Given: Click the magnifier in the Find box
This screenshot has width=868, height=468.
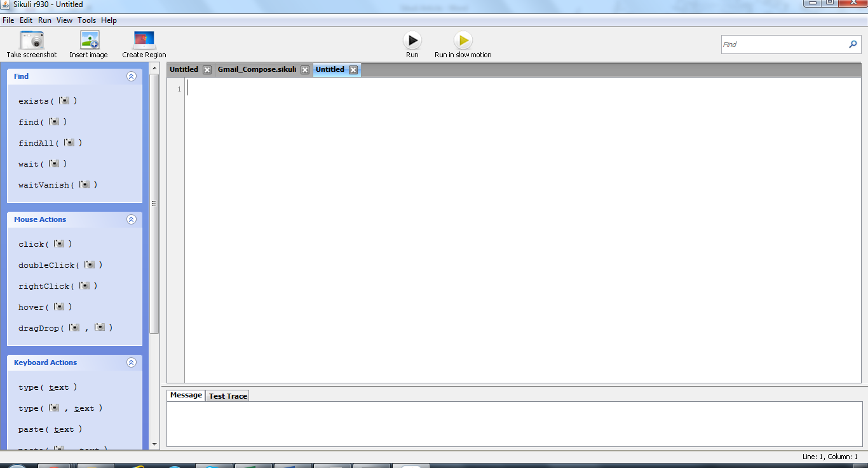Looking at the screenshot, I should click(852, 44).
